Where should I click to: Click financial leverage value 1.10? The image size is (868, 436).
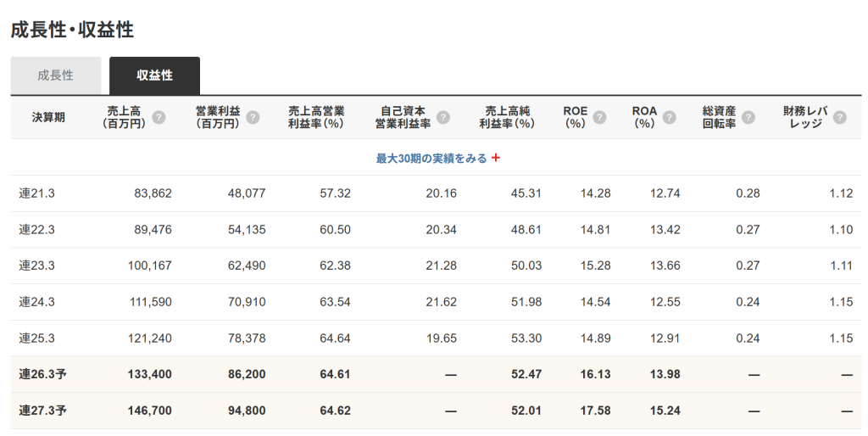842,229
